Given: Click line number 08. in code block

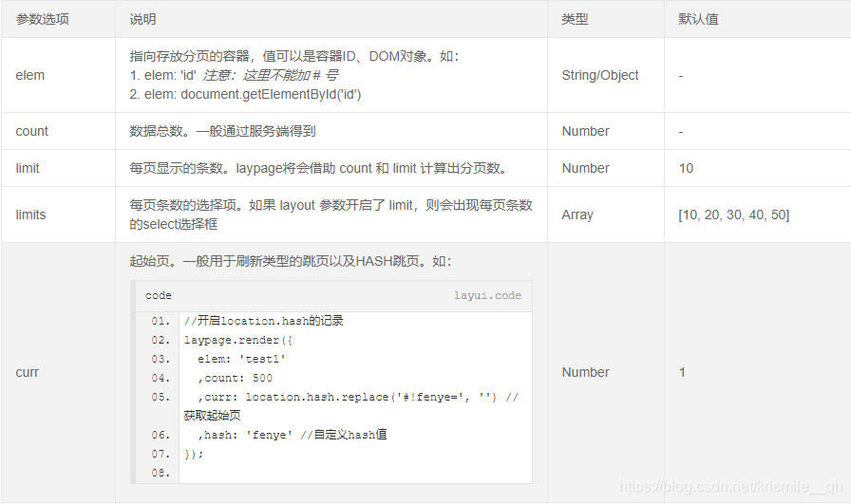Looking at the screenshot, I should 161,473.
